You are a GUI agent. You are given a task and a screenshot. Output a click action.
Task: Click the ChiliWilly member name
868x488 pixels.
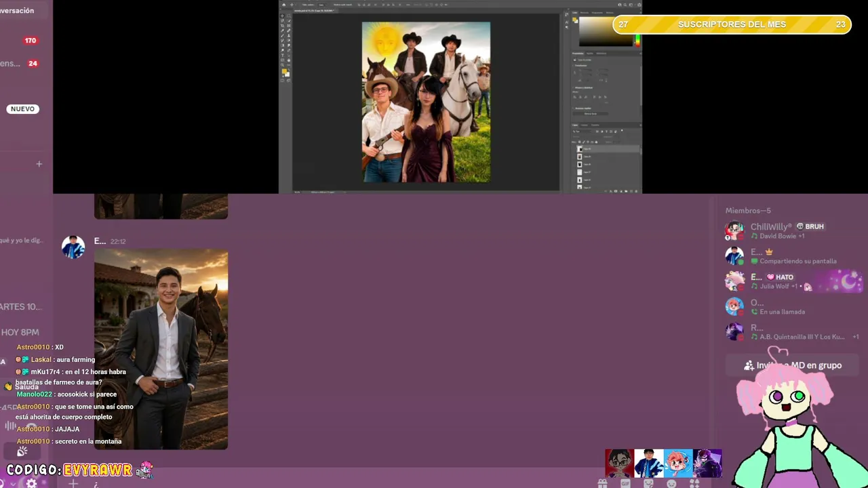coord(771,226)
